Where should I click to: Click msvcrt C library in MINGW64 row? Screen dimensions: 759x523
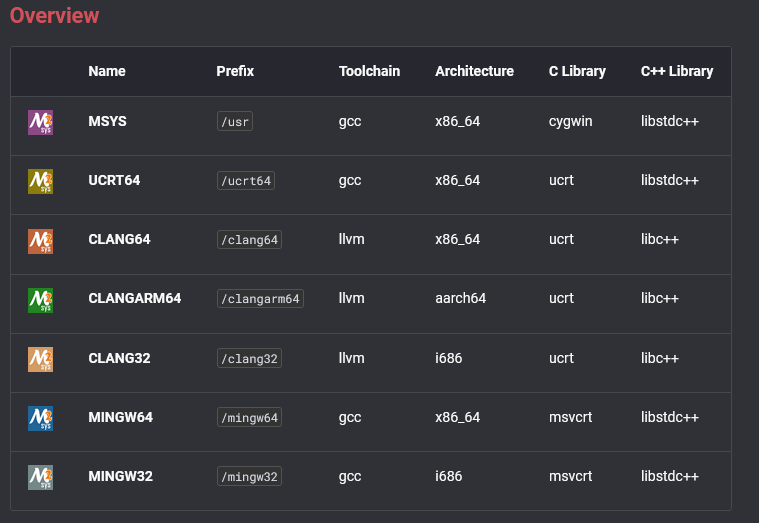point(571,418)
